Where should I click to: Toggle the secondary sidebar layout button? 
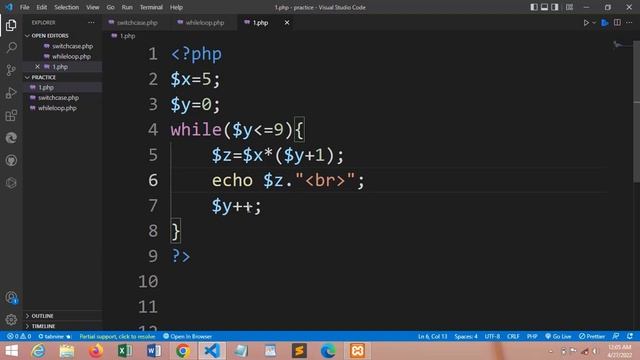point(555,7)
